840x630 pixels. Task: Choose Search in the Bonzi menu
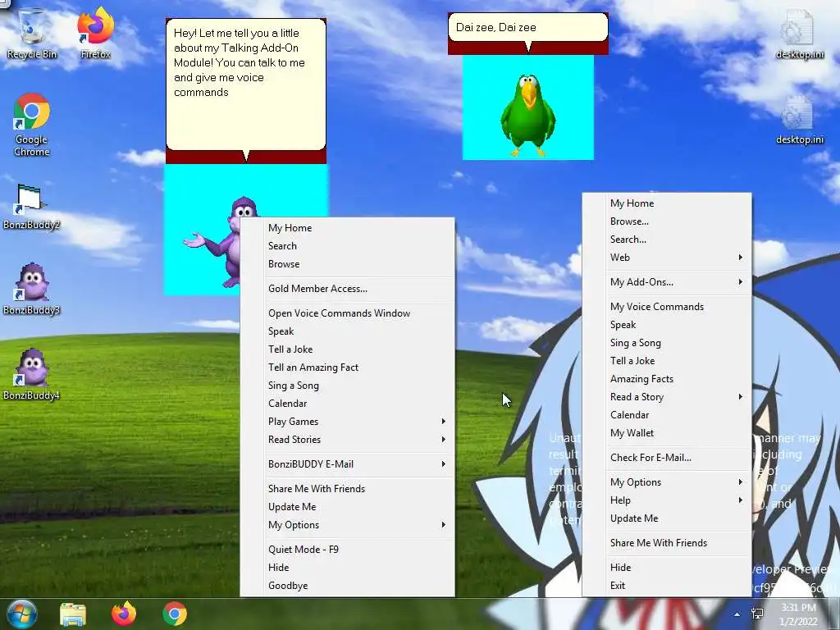pos(348,246)
